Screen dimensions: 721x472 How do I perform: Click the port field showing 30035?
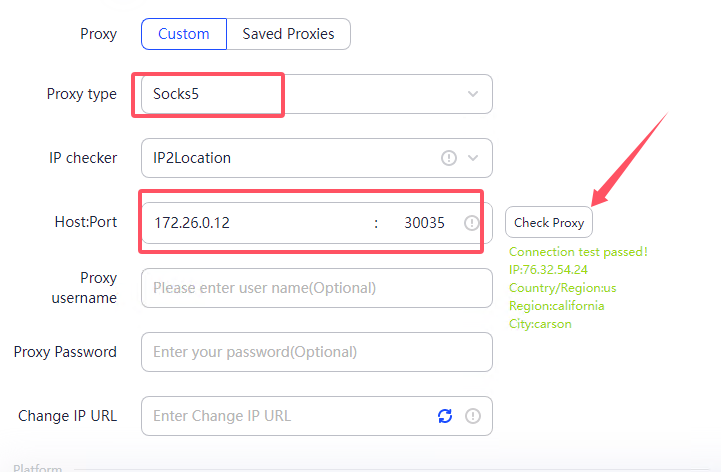(x=423, y=223)
